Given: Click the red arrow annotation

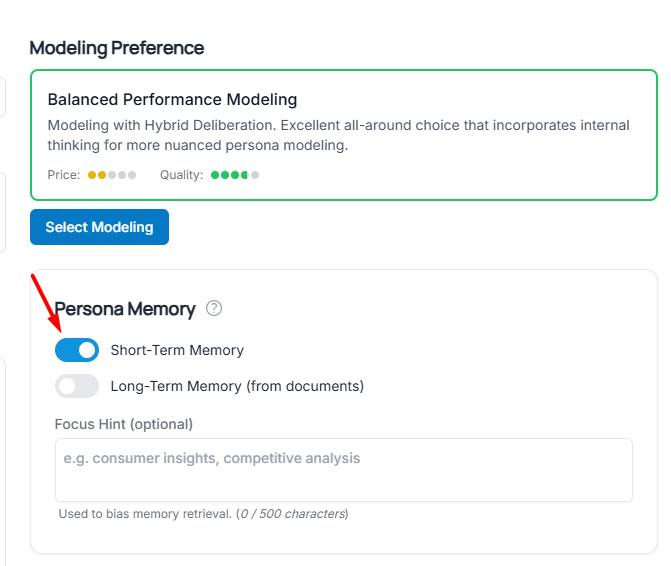Looking at the screenshot, I should [46, 302].
